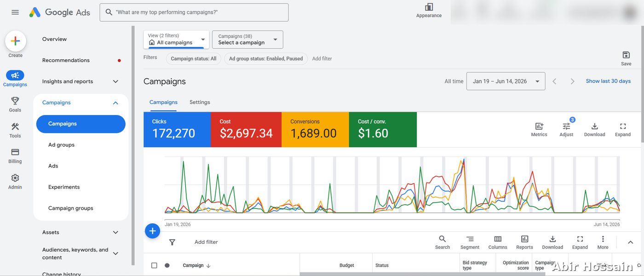Go to previous date range arrow
Viewport: 644px width, 276px height.
554,81
